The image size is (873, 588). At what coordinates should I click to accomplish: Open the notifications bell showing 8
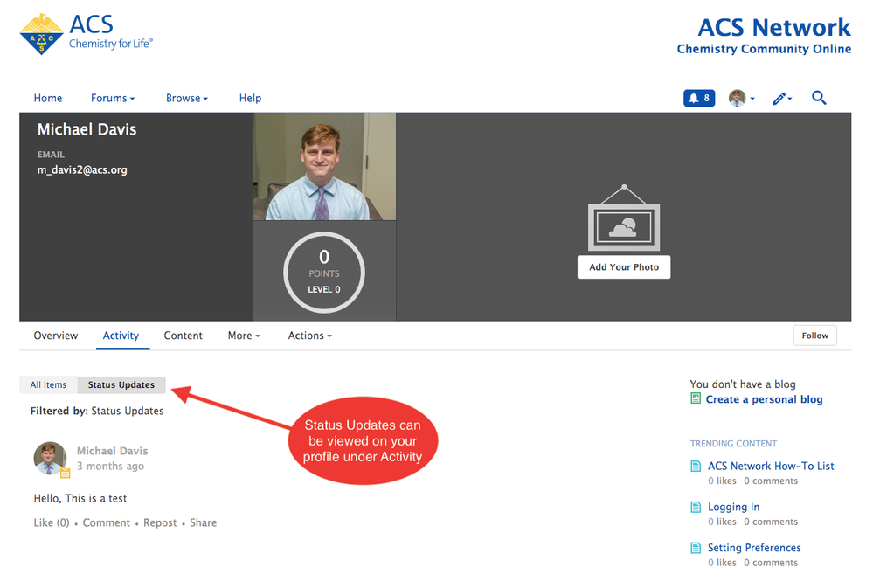click(698, 98)
